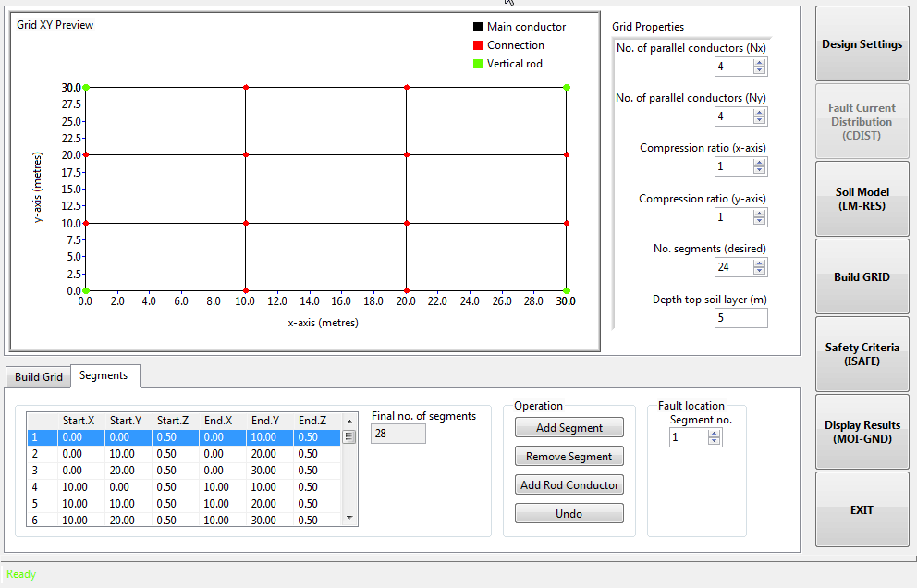Switch to the Build Grid tab
Image resolution: width=917 pixels, height=588 pixels.
[x=39, y=376]
